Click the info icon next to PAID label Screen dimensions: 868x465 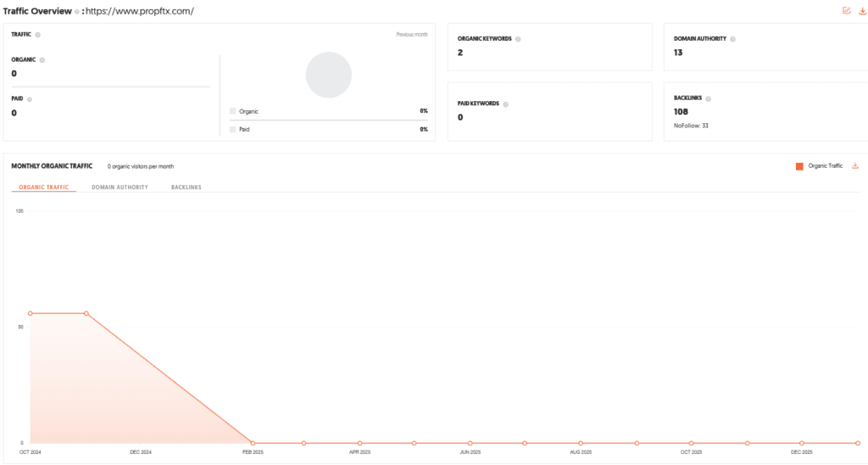30,99
